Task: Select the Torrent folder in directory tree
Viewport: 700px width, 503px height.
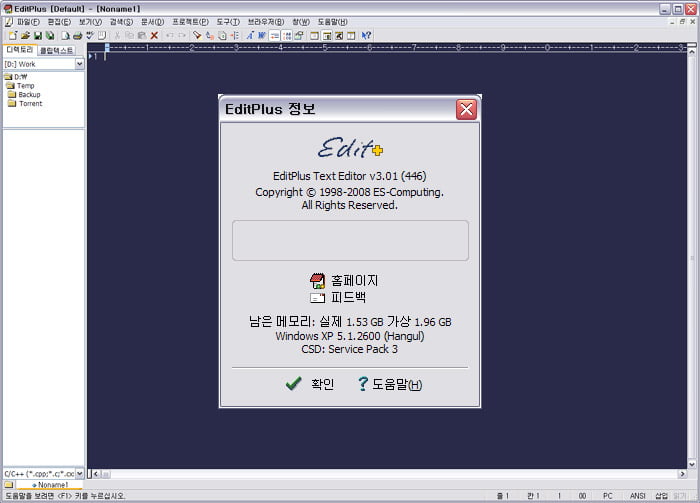Action: click(x=30, y=103)
